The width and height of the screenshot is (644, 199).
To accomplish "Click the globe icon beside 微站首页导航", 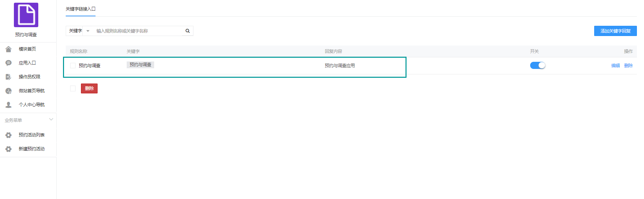I will click(8, 91).
